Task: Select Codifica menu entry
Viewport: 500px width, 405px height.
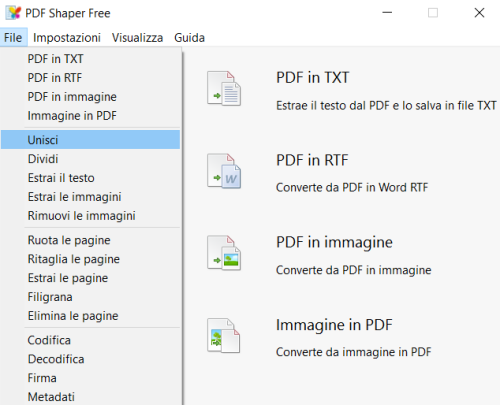Action: pyautogui.click(x=90, y=340)
